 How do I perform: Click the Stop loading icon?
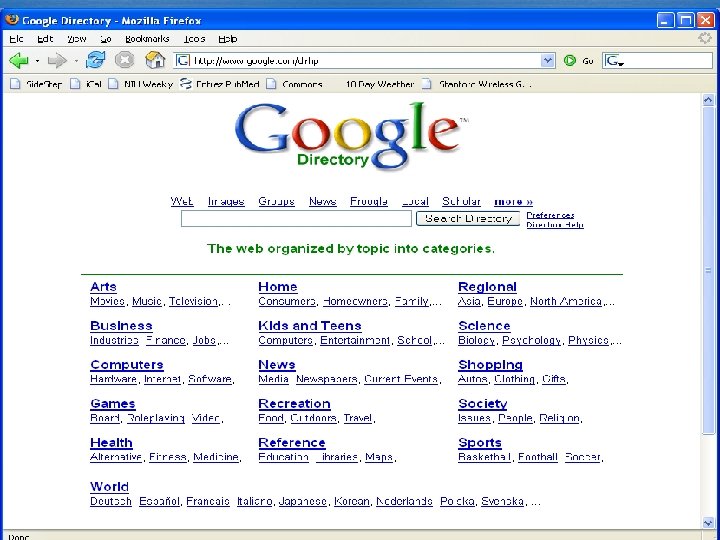[124, 60]
